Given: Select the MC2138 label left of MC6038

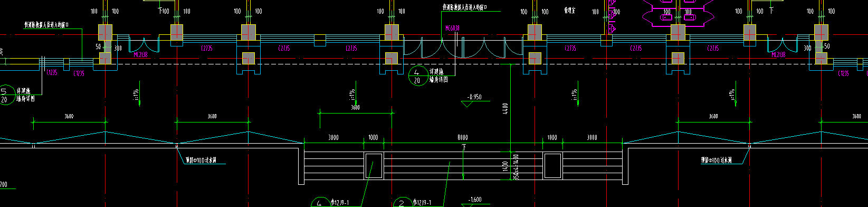Looking at the screenshot, I should point(141,54).
